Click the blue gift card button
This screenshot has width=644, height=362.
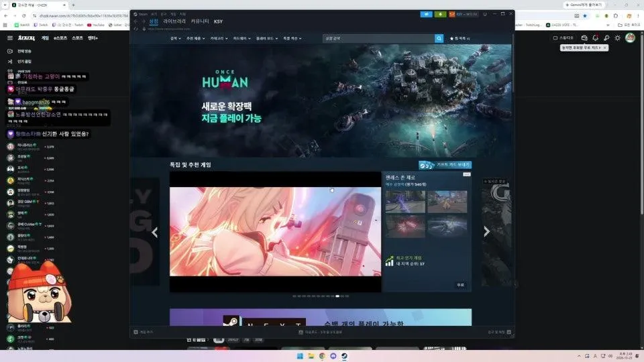tap(445, 165)
